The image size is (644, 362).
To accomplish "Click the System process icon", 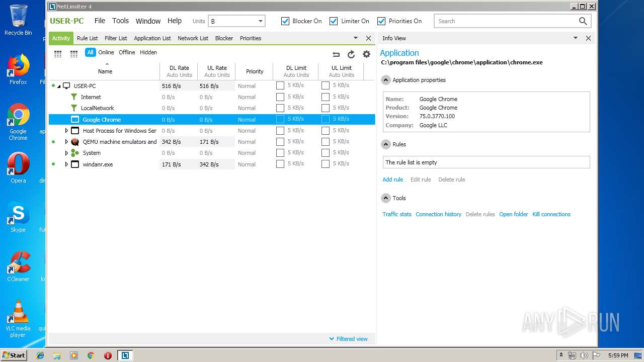I will pyautogui.click(x=75, y=153).
